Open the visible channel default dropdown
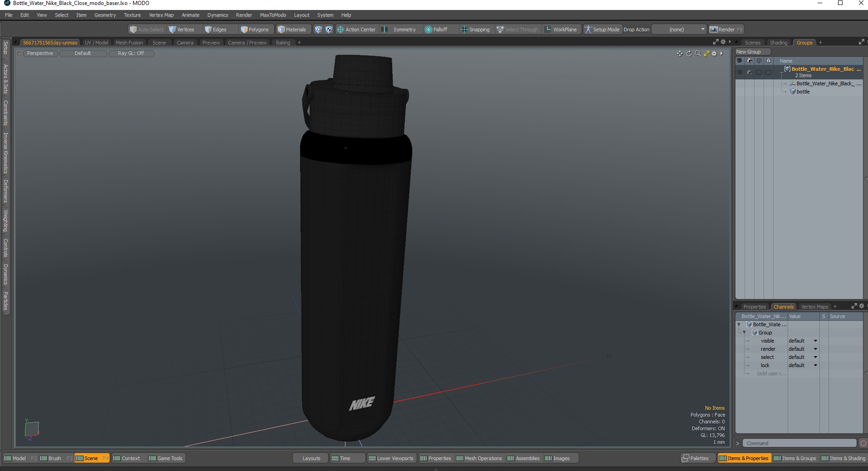Viewport: 868px width, 471px height. click(803, 341)
